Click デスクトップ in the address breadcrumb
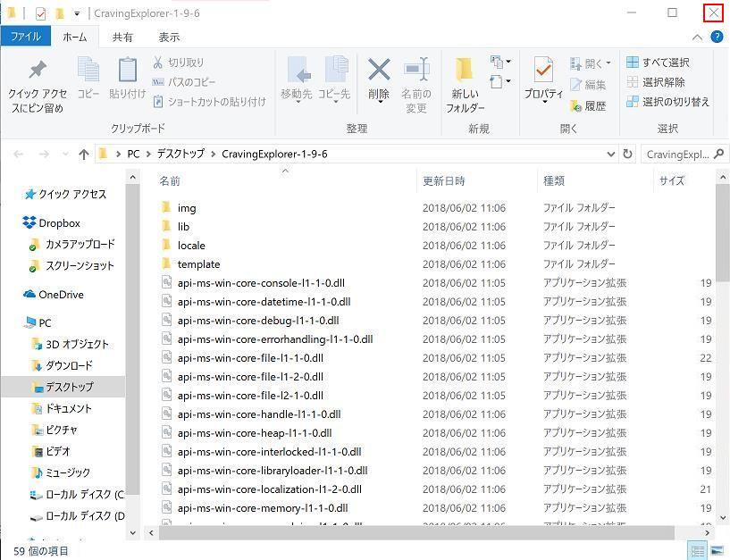Image resolution: width=730 pixels, height=560 pixels. pyautogui.click(x=180, y=155)
